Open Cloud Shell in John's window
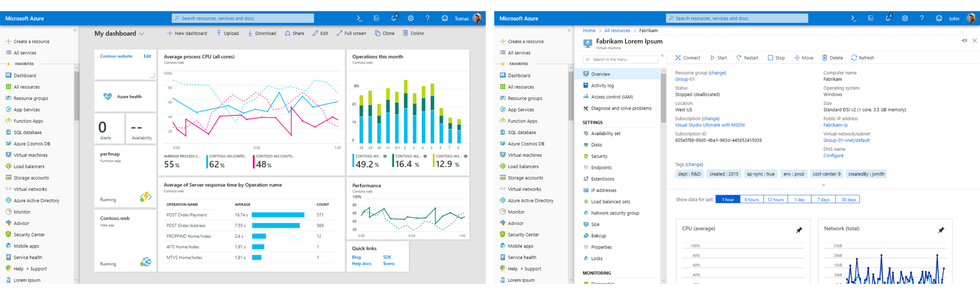 (853, 18)
